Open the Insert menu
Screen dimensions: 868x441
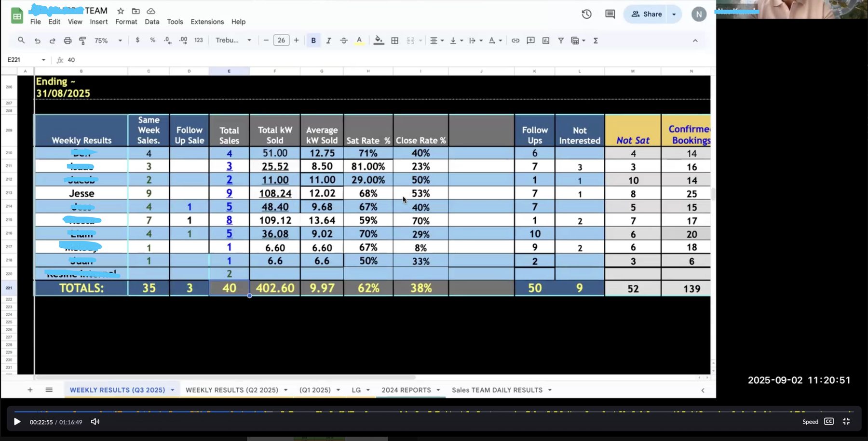tap(99, 22)
